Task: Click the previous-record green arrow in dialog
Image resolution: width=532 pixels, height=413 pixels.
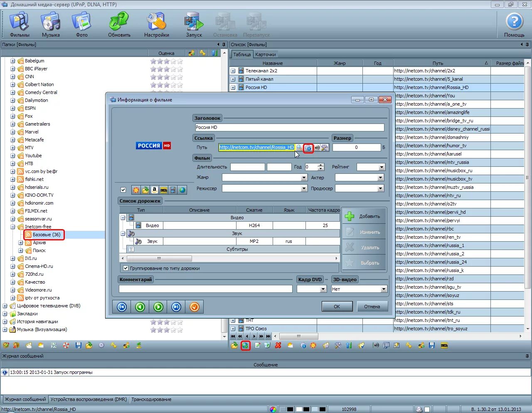Action: (x=140, y=307)
